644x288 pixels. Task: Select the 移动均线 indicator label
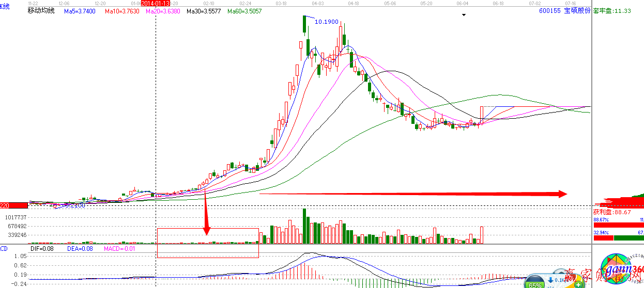[x=41, y=11]
